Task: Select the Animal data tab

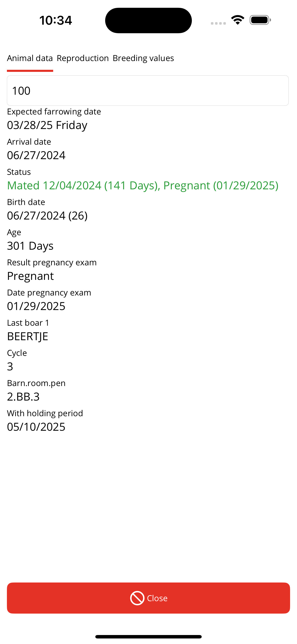Action: click(30, 58)
